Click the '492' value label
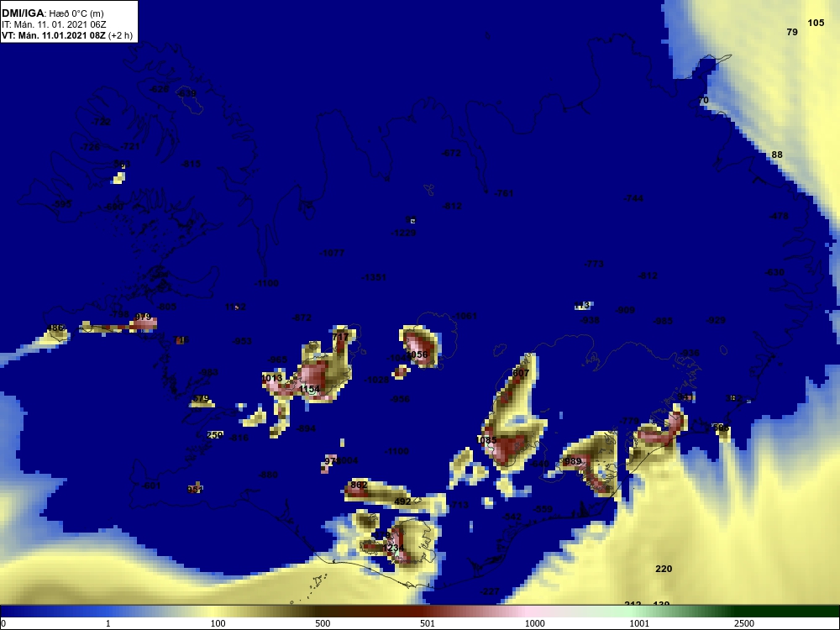Image resolution: width=840 pixels, height=630 pixels. click(402, 502)
